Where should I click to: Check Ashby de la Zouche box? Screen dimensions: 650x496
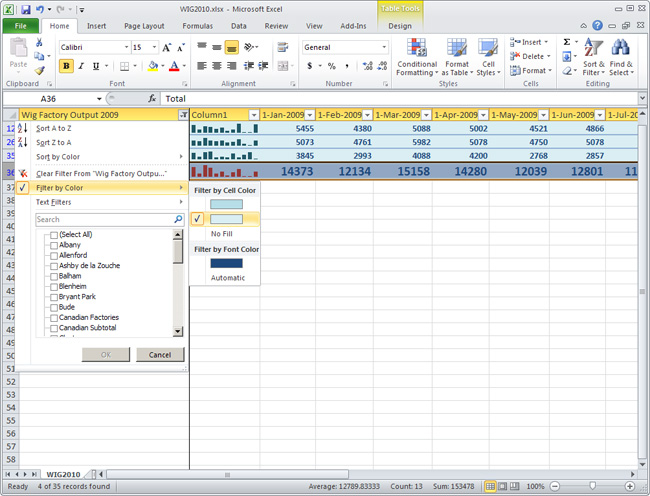tap(53, 266)
